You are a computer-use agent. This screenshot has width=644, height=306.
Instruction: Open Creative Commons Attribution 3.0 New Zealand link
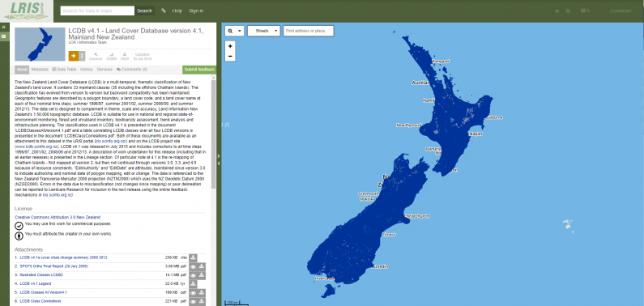[58, 217]
